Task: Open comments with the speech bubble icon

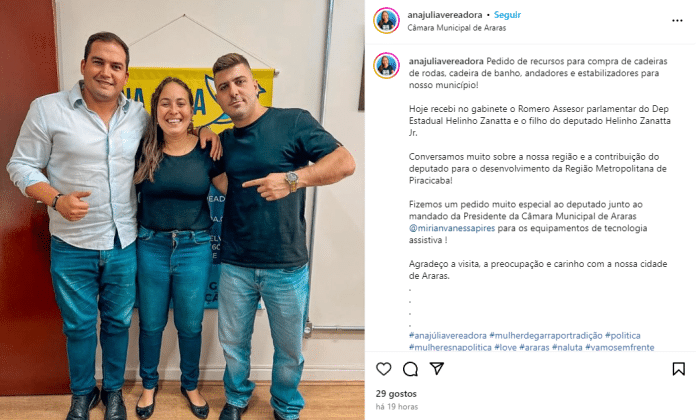Action: (410, 369)
